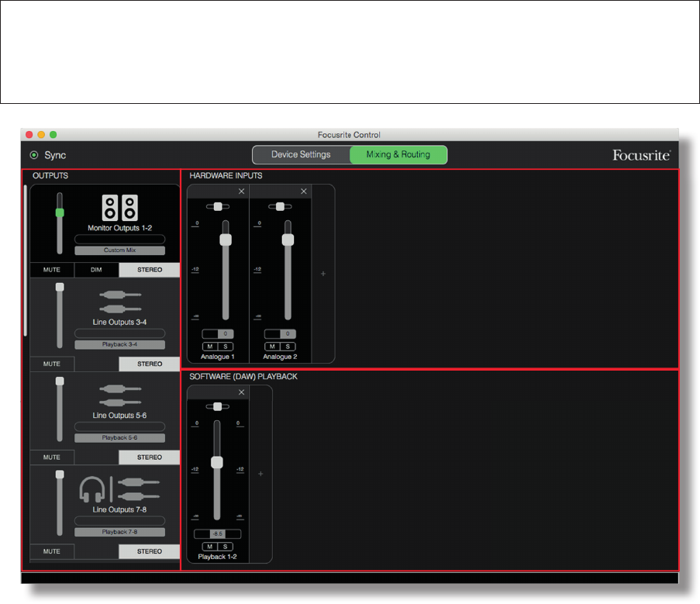This screenshot has height=604, width=700.
Task: Open the Playback 5-6 source dropdown
Action: [119, 438]
